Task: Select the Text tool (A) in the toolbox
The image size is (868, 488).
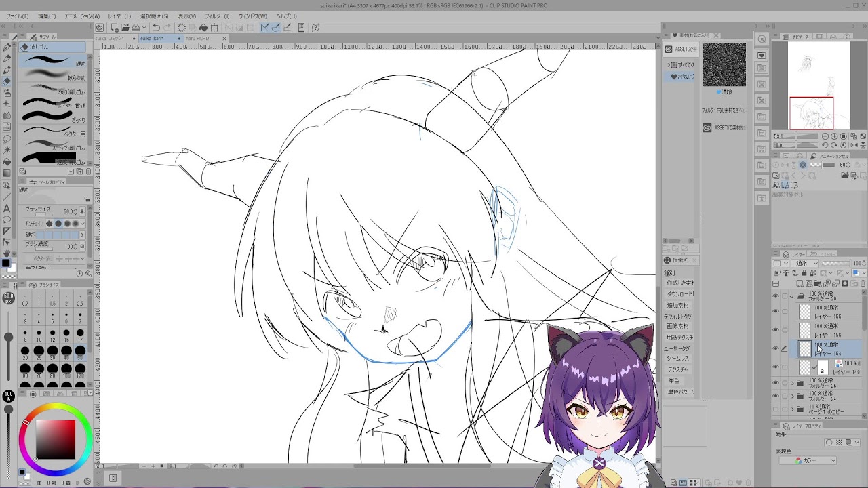Action: (7, 208)
